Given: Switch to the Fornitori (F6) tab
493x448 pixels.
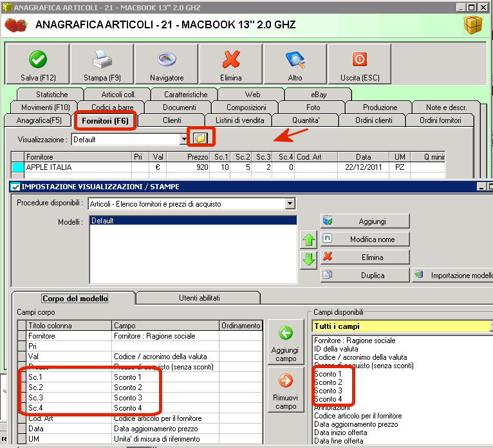Looking at the screenshot, I should [105, 121].
